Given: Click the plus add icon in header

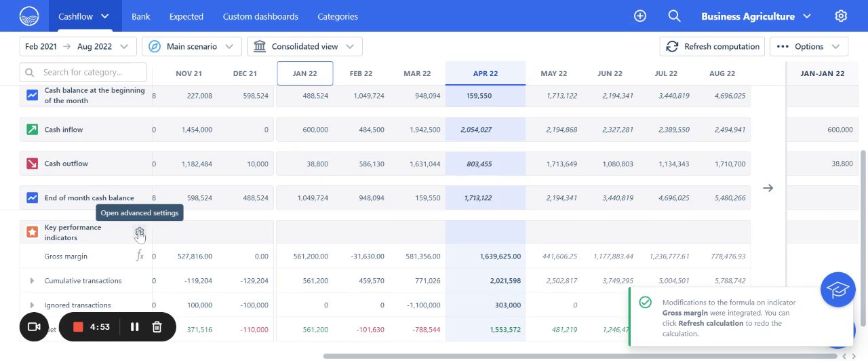Looking at the screenshot, I should pos(639,16).
